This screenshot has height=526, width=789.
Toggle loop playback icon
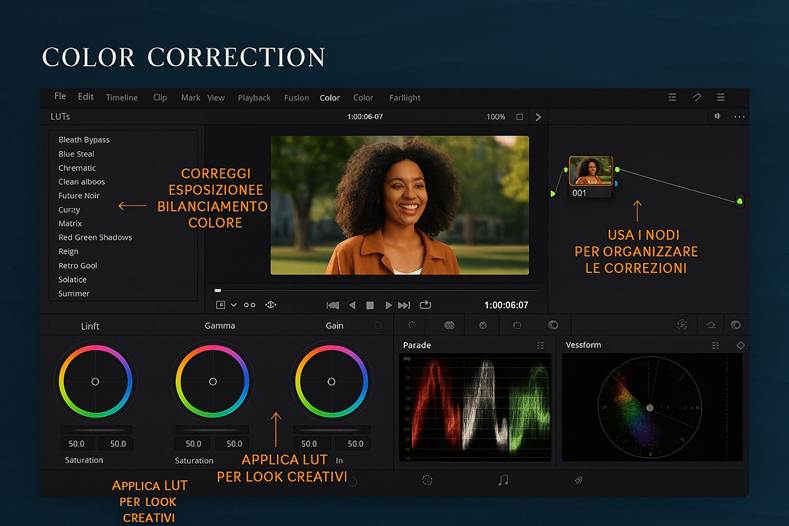(425, 305)
